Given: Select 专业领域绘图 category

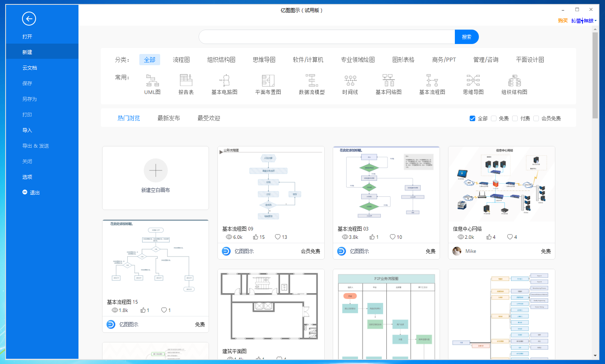Looking at the screenshot, I should click(x=358, y=60).
